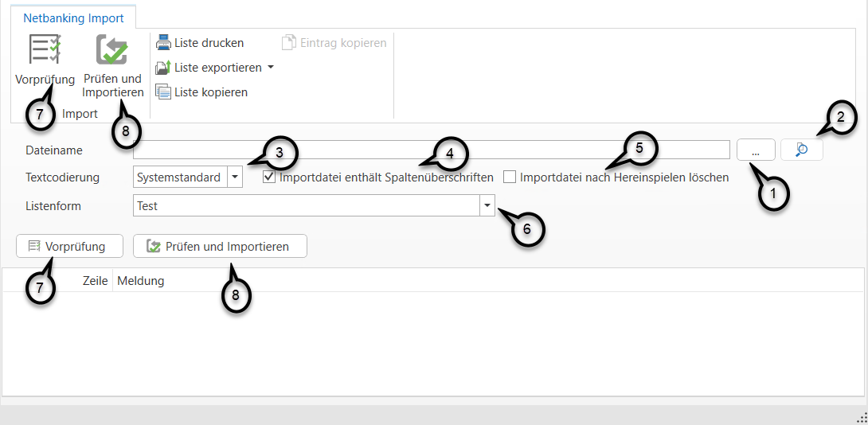Image resolution: width=868 pixels, height=425 pixels.
Task: Click the Eintrag kopieren icon
Action: click(288, 42)
